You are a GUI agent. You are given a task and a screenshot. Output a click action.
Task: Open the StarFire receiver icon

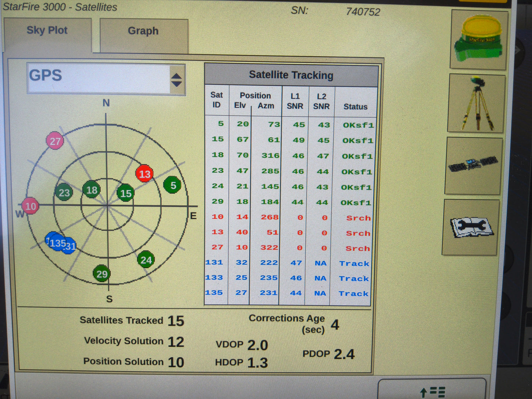click(x=479, y=40)
